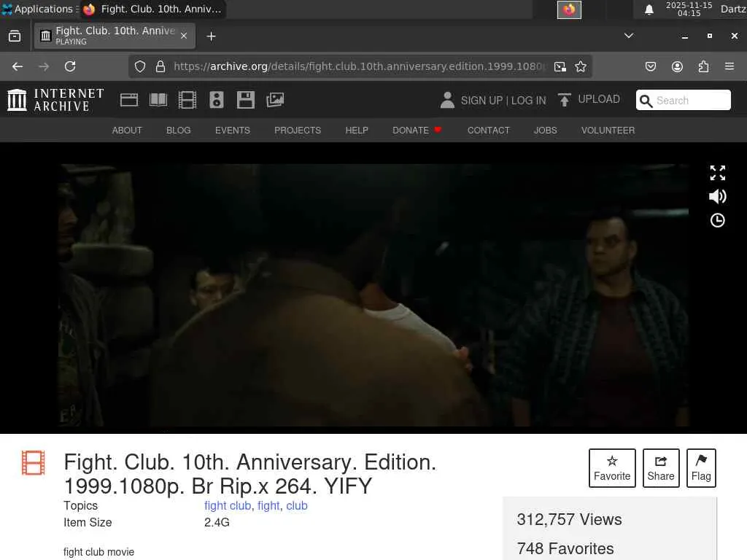This screenshot has height=560, width=747.
Task: Click the upload arrow icon
Action: pos(564,100)
